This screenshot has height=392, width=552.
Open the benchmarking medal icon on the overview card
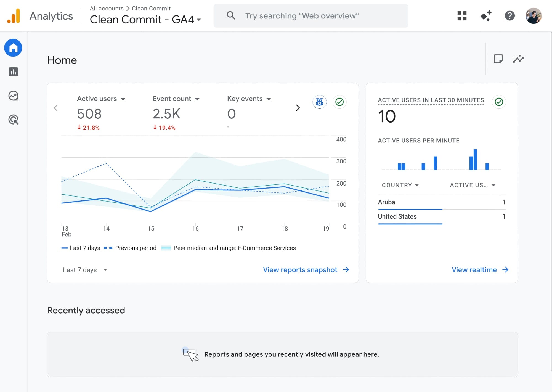319,102
